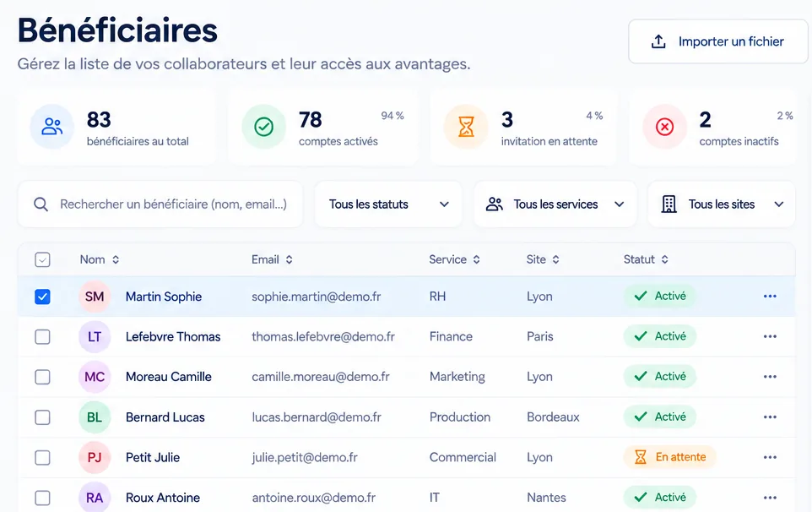Click the people icon in Tous les services filter
Screen dimensions: 812x512
[x=495, y=204]
